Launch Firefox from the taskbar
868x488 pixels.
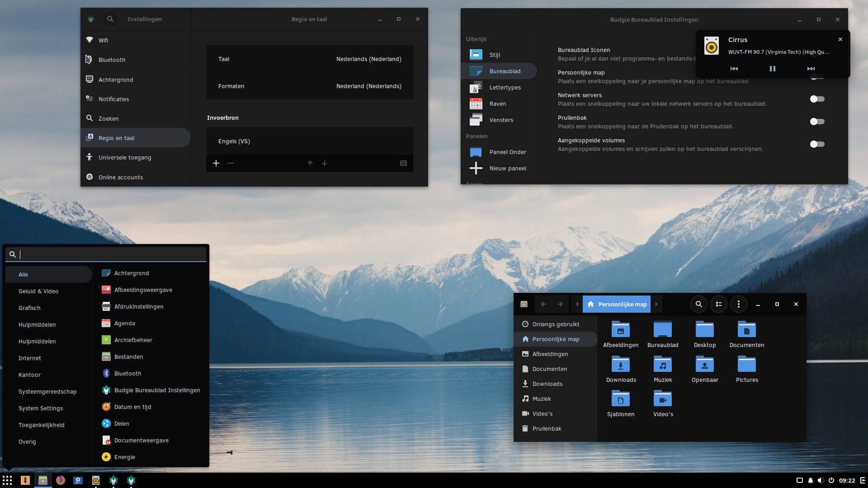click(x=61, y=480)
